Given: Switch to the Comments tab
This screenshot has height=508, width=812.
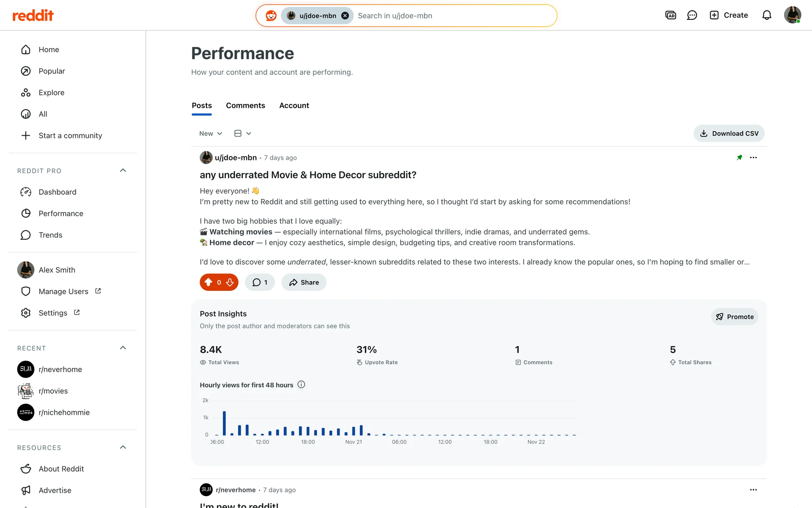Looking at the screenshot, I should coord(245,105).
